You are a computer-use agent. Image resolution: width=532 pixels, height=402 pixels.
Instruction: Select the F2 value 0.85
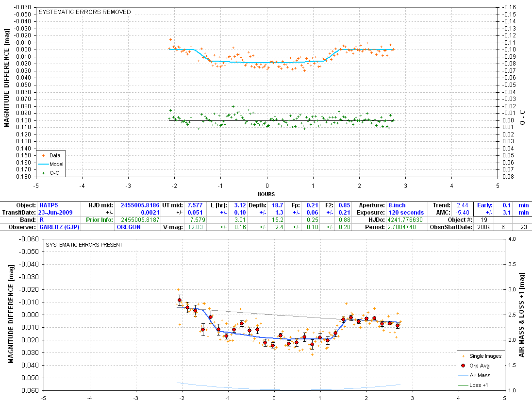pyautogui.click(x=344, y=205)
